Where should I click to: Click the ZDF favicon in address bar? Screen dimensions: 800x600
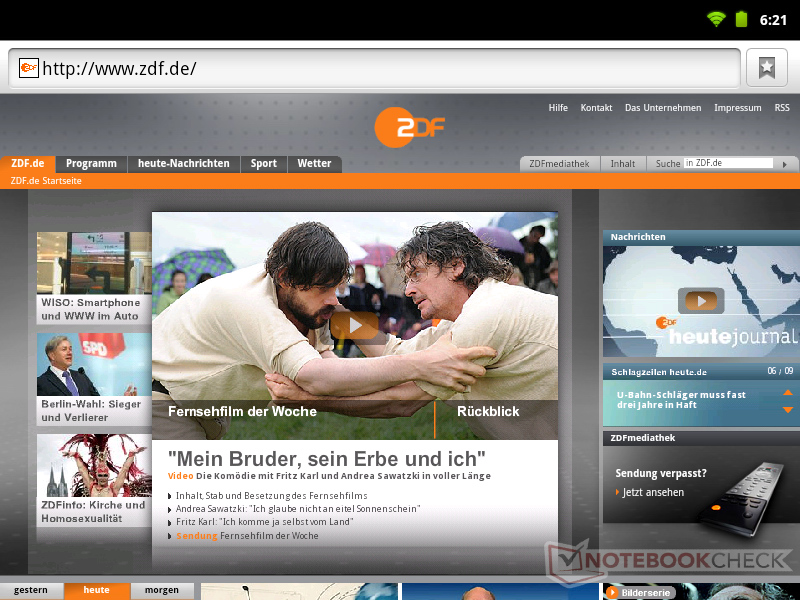(29, 68)
